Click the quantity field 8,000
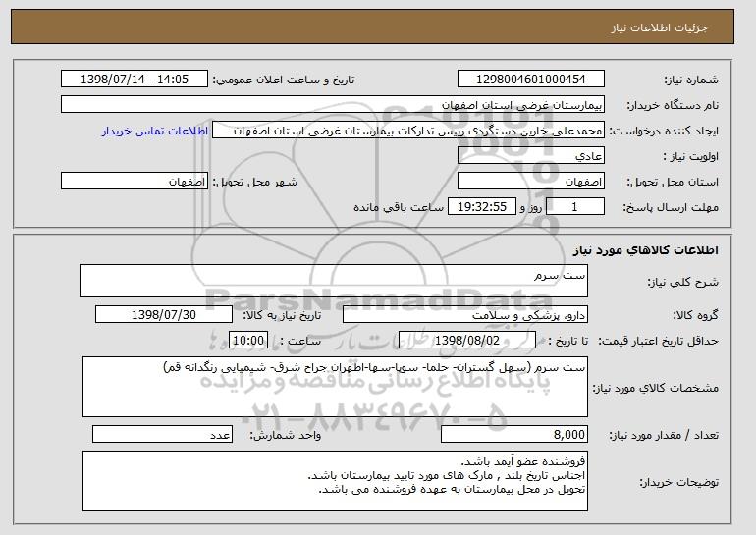This screenshot has height=535, width=756. [514, 435]
